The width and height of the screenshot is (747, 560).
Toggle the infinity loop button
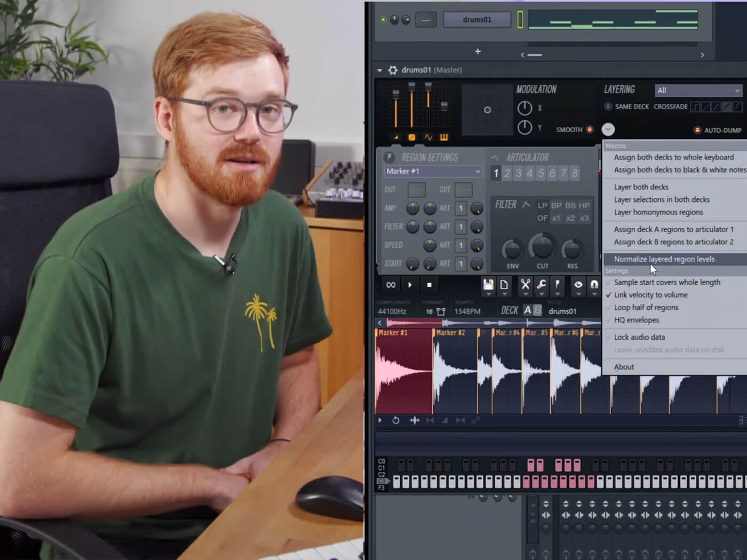pos(391,285)
